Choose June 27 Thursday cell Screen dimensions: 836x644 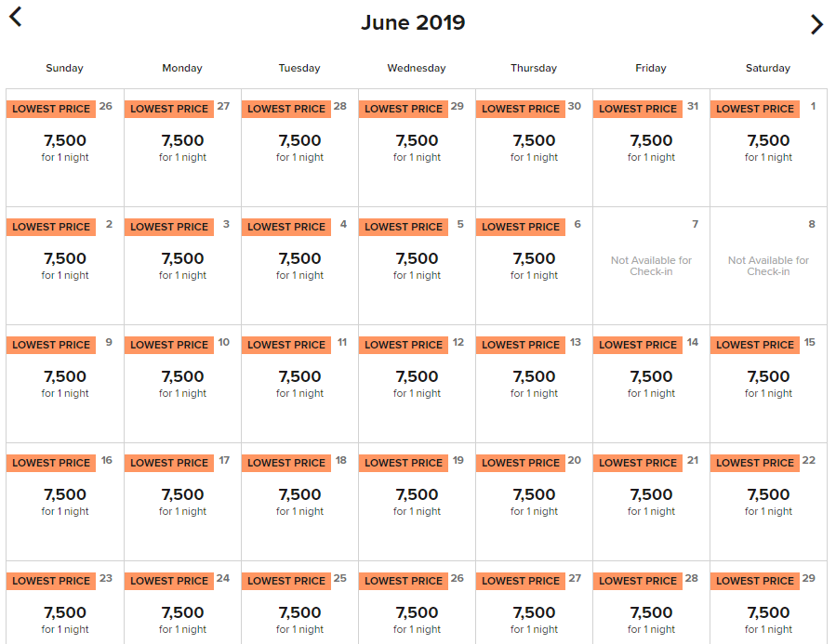pos(534,602)
